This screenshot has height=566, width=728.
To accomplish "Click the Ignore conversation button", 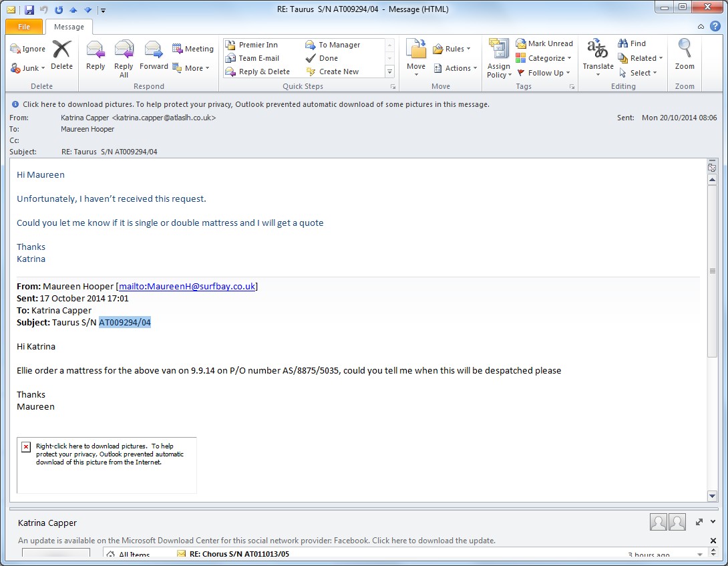I will point(28,49).
